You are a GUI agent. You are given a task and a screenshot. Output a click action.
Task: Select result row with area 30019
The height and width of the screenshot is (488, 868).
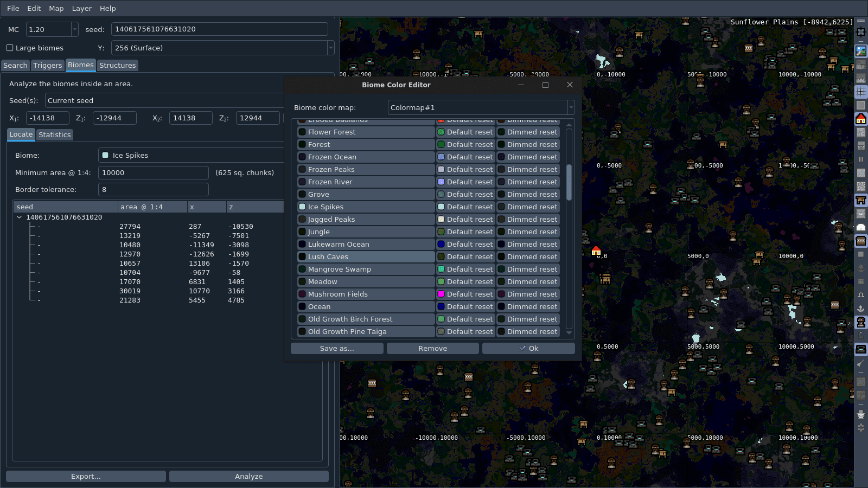coord(148,291)
